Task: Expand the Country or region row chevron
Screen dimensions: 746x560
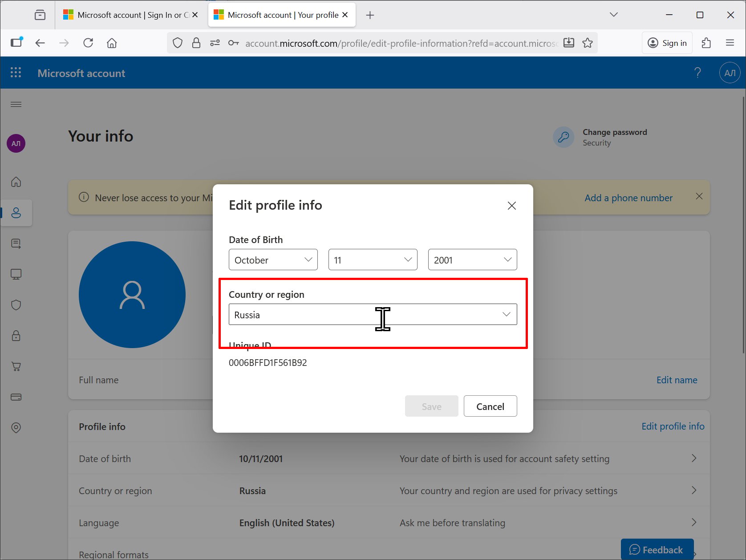Action: click(693, 490)
